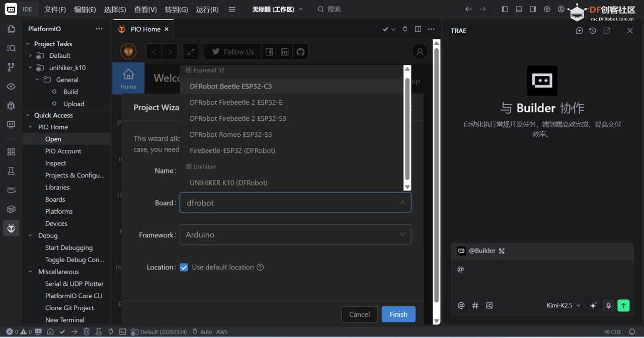This screenshot has height=338, width=644.
Task: Open the Search panel in the sidebar
Action: pyautogui.click(x=11, y=48)
